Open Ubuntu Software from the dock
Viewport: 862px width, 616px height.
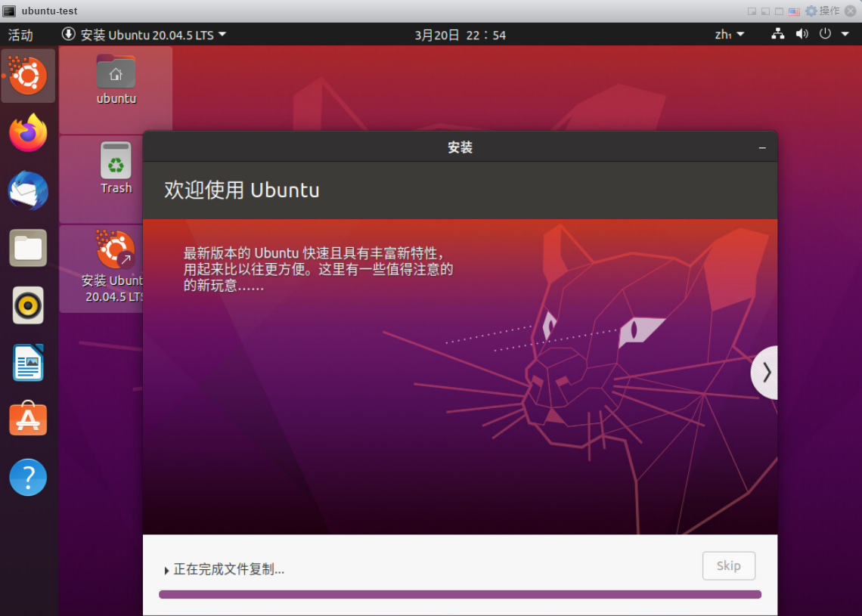(x=28, y=419)
